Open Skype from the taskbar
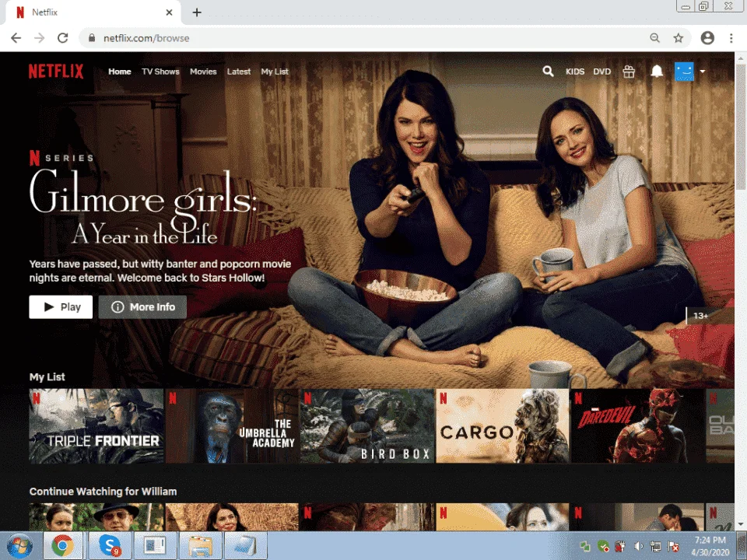The width and height of the screenshot is (747, 560). tap(109, 546)
